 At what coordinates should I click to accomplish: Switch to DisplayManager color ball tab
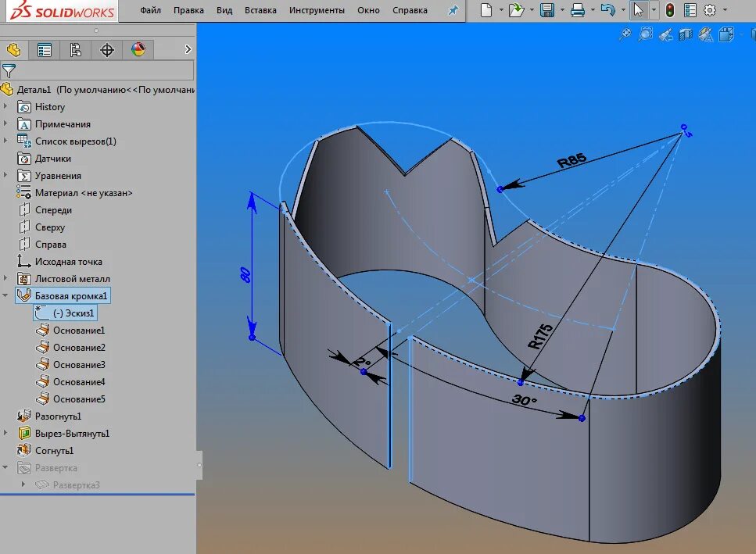coord(138,50)
